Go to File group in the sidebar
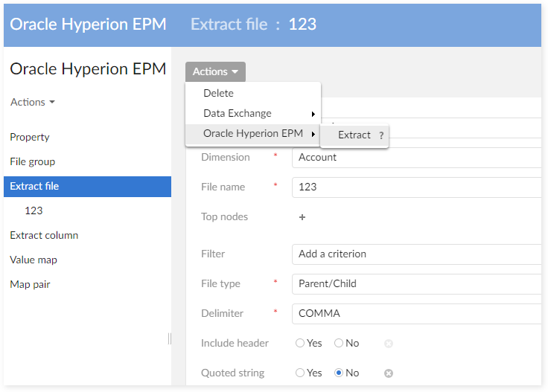This screenshot has height=392, width=548. 33,161
